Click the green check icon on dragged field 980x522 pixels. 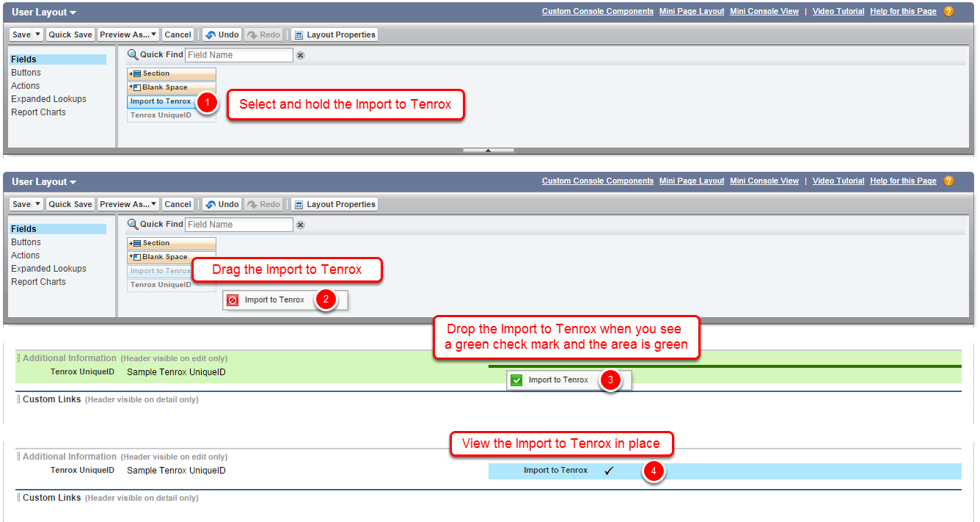[x=516, y=380]
